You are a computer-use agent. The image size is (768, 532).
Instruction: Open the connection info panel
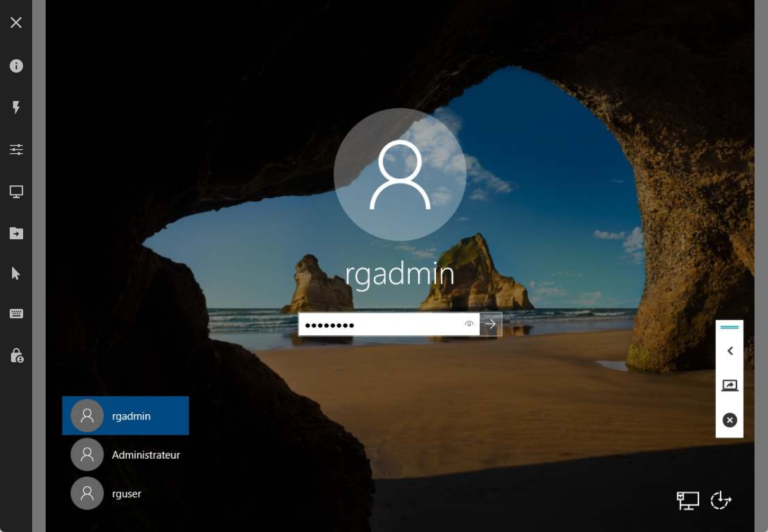[x=16, y=66]
